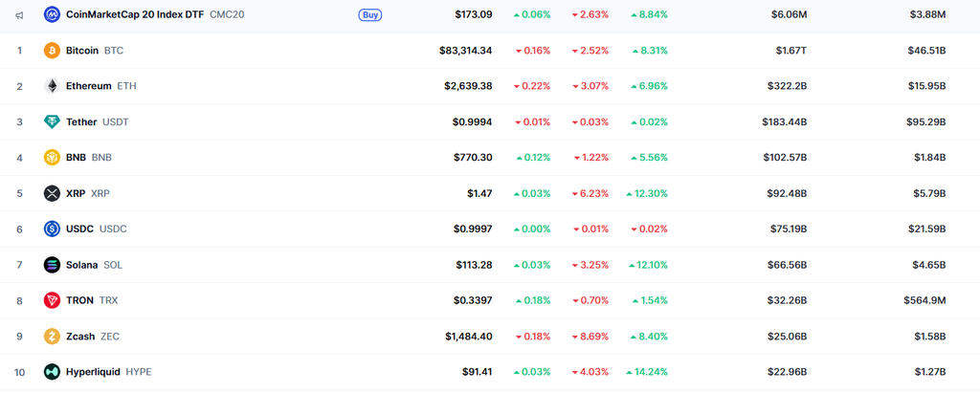Open the Bitcoin coin page

(95, 51)
